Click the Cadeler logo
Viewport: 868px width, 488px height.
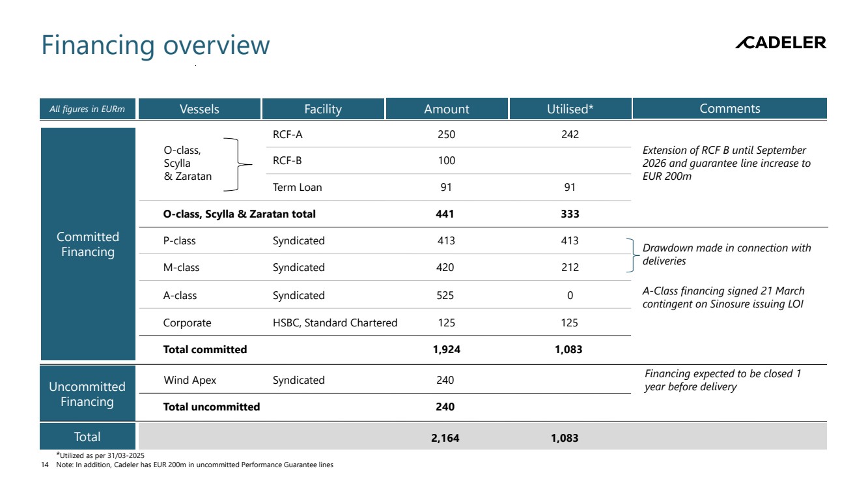[x=780, y=43]
